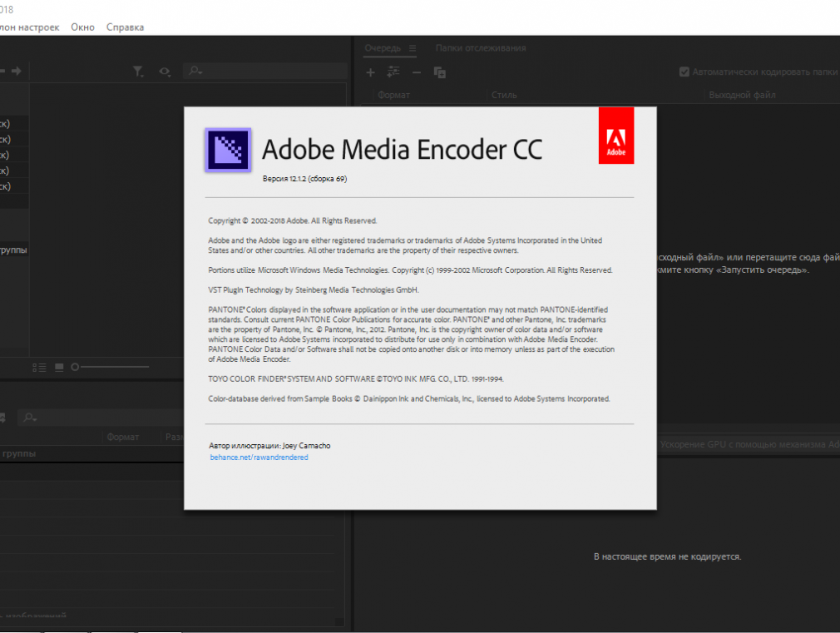840x633 pixels.
Task: Open the Окно menu
Action: click(82, 27)
